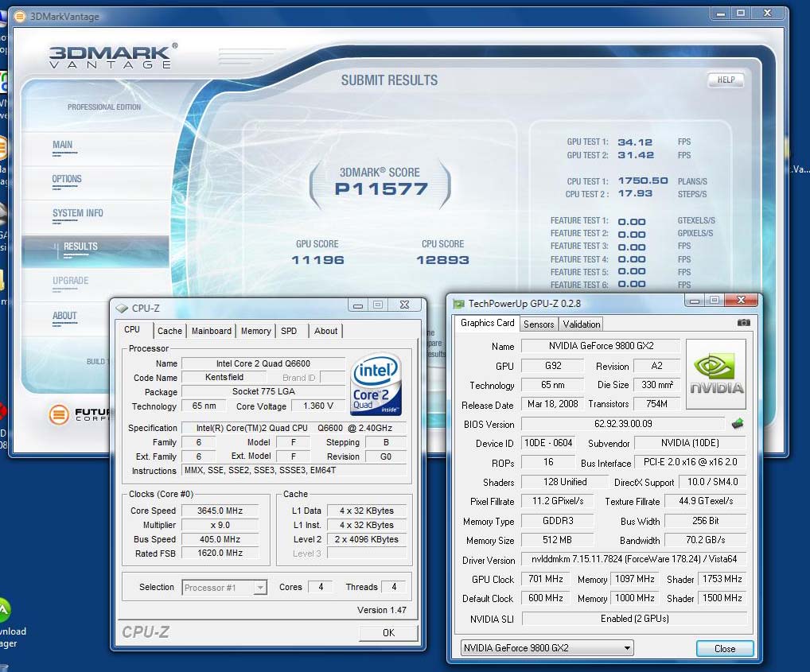810x672 pixels.
Task: Click the SUBMIT RESULTS heading
Action: tap(389, 80)
